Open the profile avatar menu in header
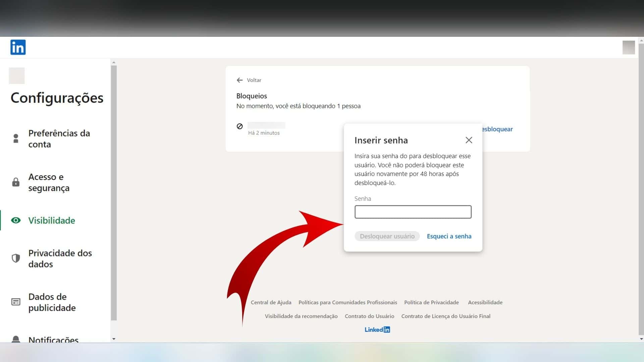This screenshot has height=362, width=644. click(x=629, y=47)
